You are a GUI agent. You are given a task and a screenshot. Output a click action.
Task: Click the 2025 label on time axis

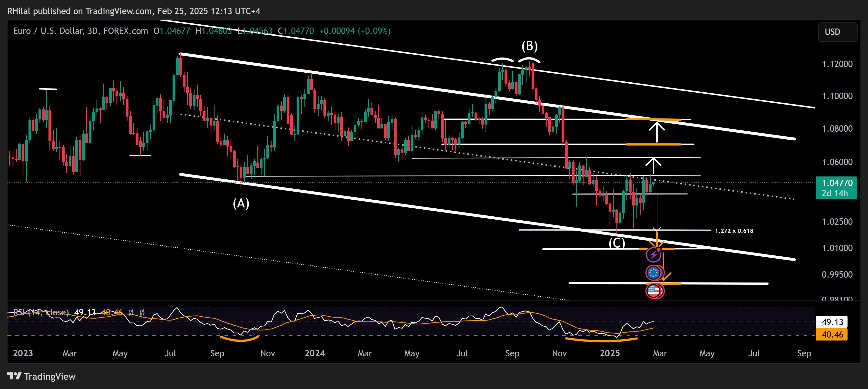pyautogui.click(x=610, y=353)
